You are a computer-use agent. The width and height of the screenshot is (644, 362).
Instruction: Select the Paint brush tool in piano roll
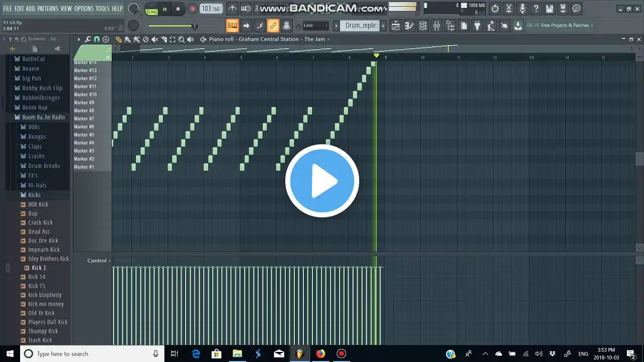(128, 39)
